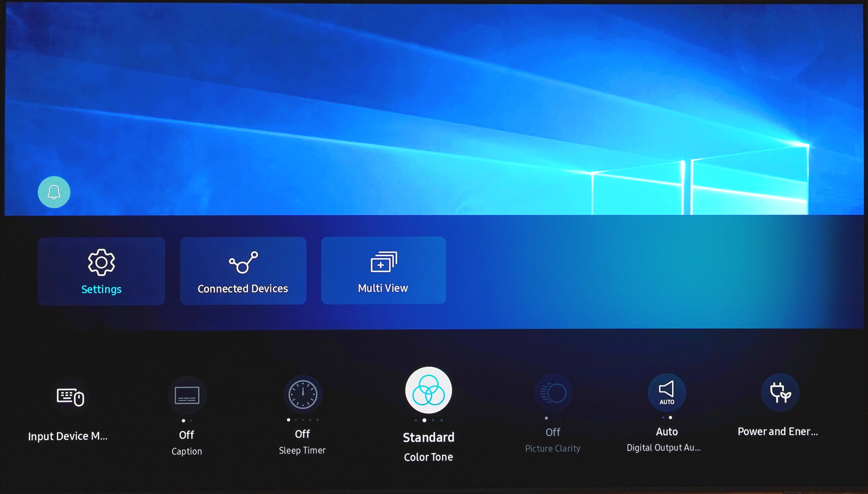Click the Power and Ener... label
The image size is (868, 494).
[x=778, y=432]
